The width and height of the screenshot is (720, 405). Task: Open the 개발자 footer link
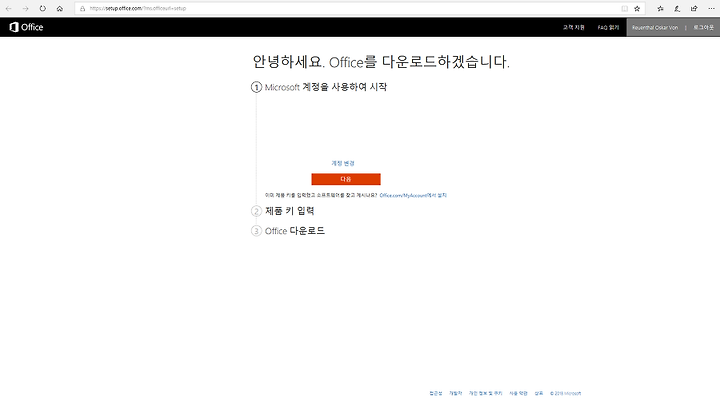pos(456,394)
